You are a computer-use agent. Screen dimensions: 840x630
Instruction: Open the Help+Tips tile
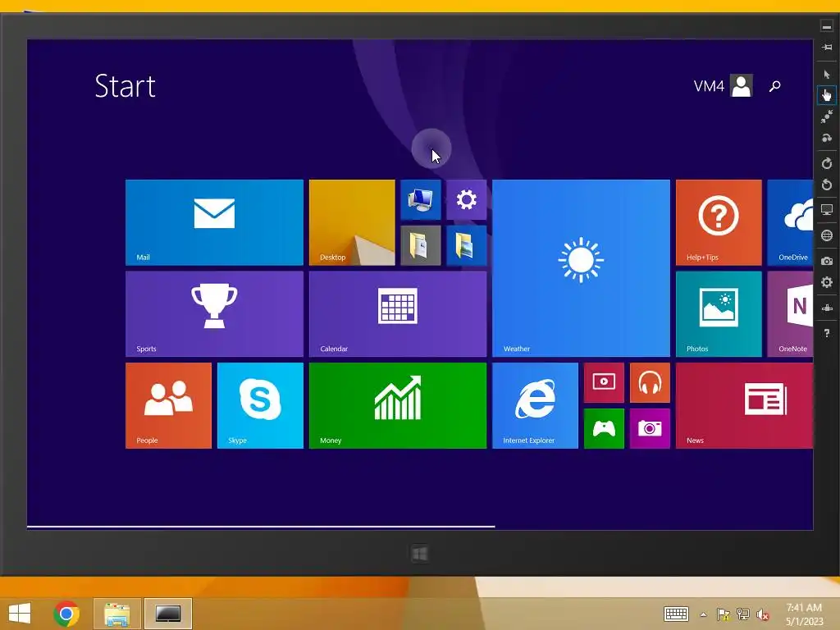(x=719, y=222)
